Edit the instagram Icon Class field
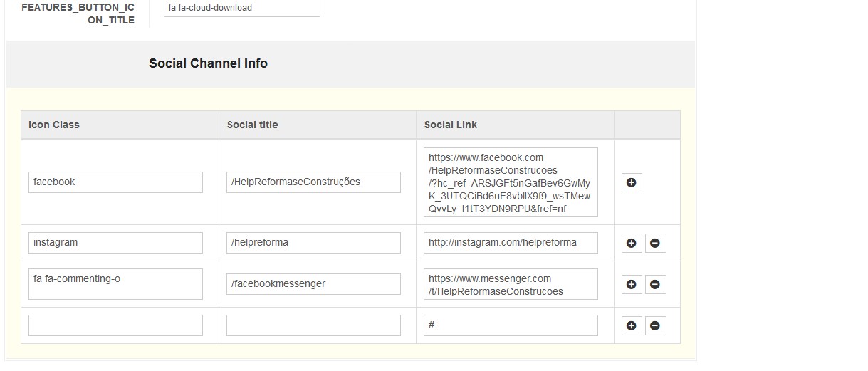 tap(115, 242)
